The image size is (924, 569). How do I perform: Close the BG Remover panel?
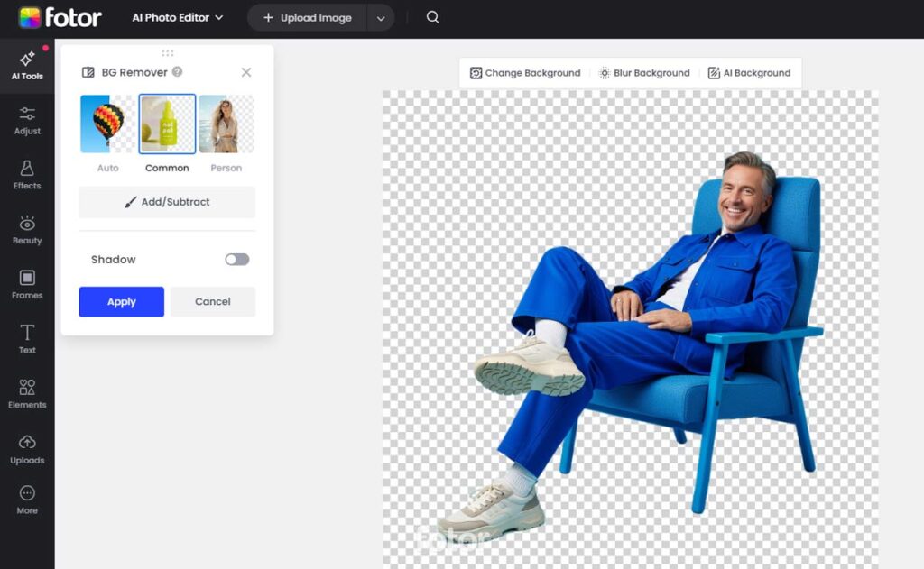[246, 72]
